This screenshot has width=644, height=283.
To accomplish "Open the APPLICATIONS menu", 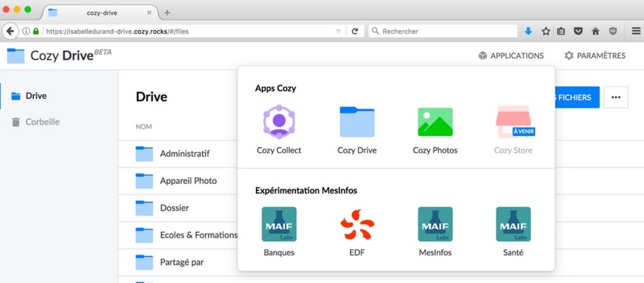I will [x=511, y=56].
